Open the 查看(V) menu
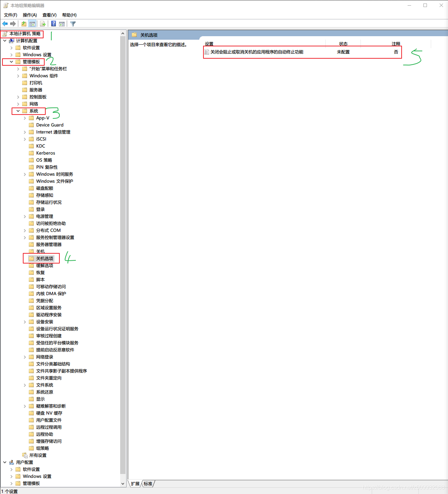Screen dimensions: 448x494 pyautogui.click(x=50, y=15)
